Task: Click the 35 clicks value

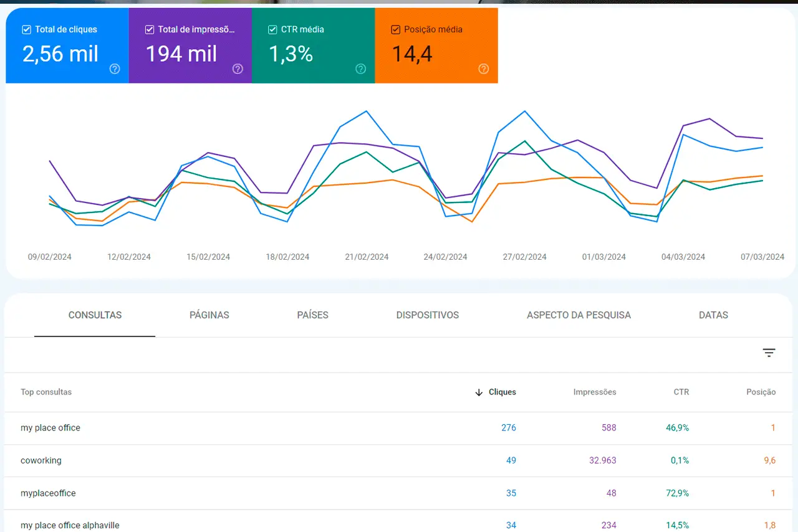Action: (511, 493)
